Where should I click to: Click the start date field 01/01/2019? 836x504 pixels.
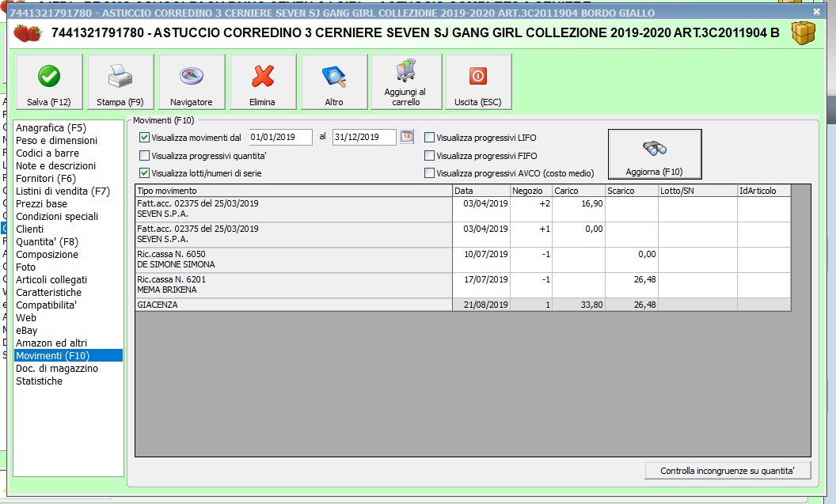click(280, 138)
